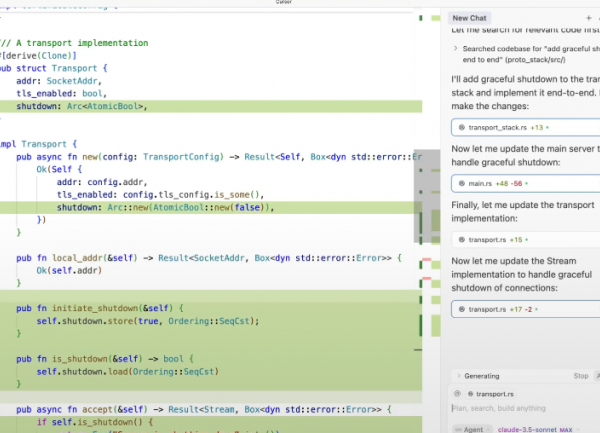Open the main.rs +48 -56 change chip
The image size is (600, 433).
(525, 184)
